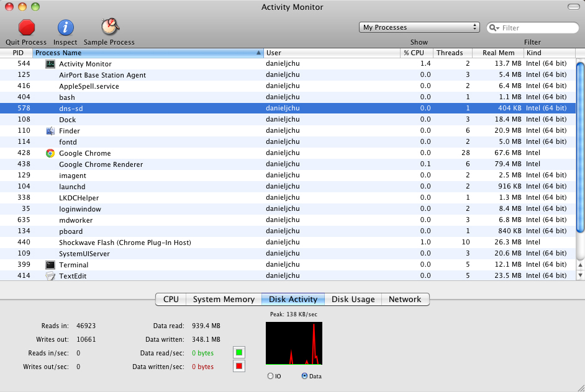Click the Activity Monitor process icon
This screenshot has height=392, width=585.
(x=50, y=64)
